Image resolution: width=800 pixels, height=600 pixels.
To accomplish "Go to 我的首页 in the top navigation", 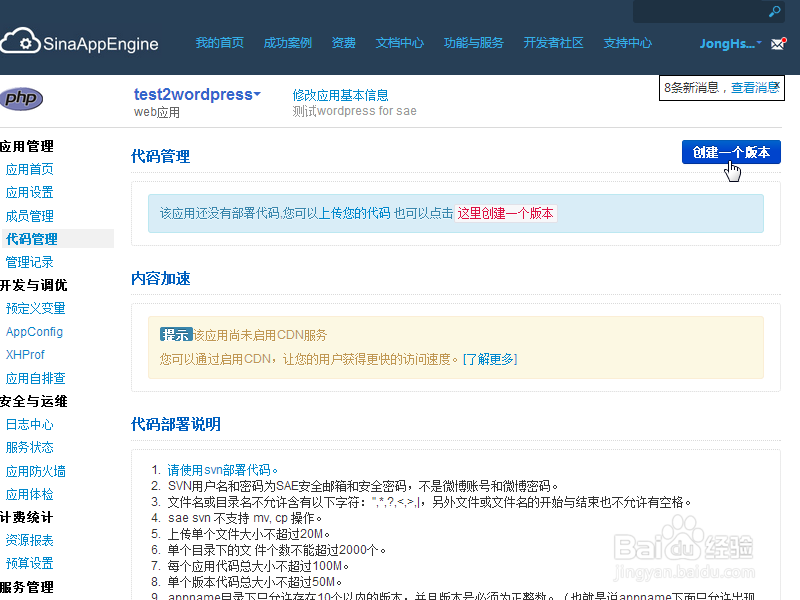I will (219, 43).
